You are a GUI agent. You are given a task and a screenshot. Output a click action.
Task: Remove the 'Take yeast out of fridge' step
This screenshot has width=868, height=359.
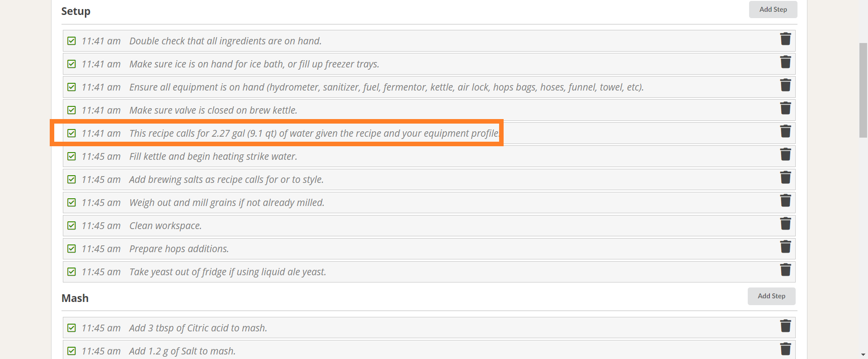785,270
